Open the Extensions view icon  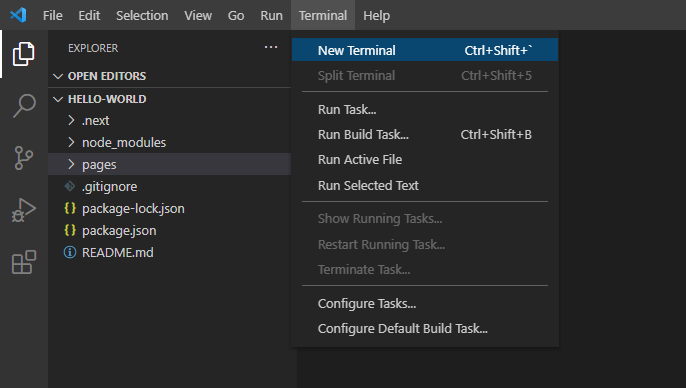point(24,262)
